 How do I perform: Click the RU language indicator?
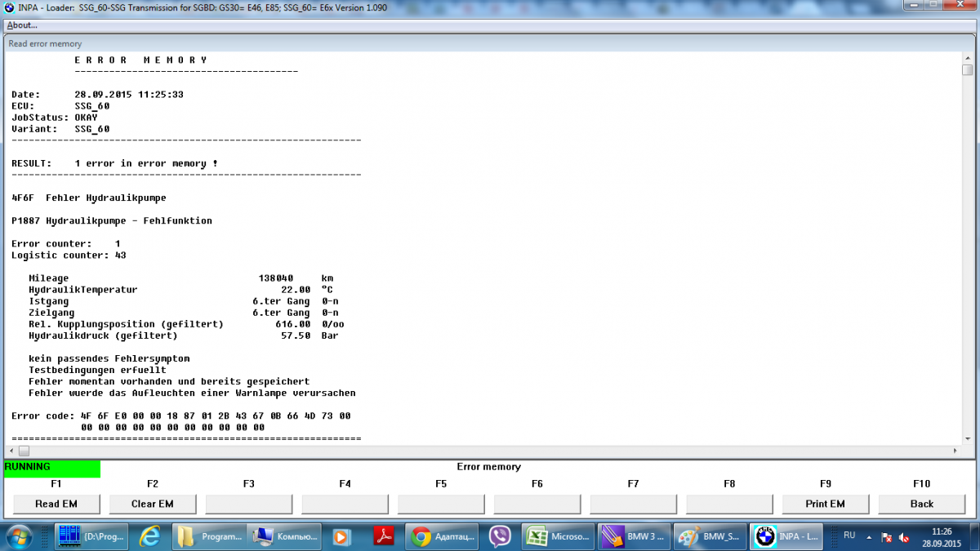pos(849,535)
